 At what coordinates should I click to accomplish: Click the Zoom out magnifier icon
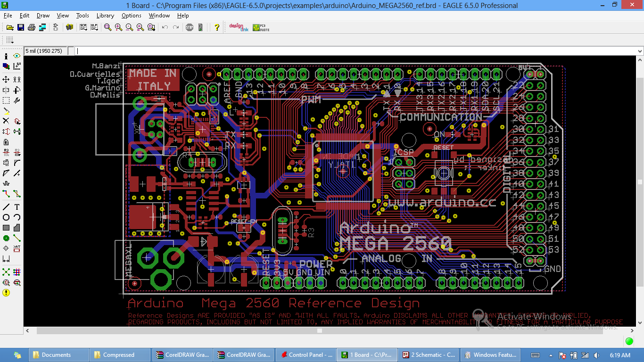pyautogui.click(x=130, y=27)
